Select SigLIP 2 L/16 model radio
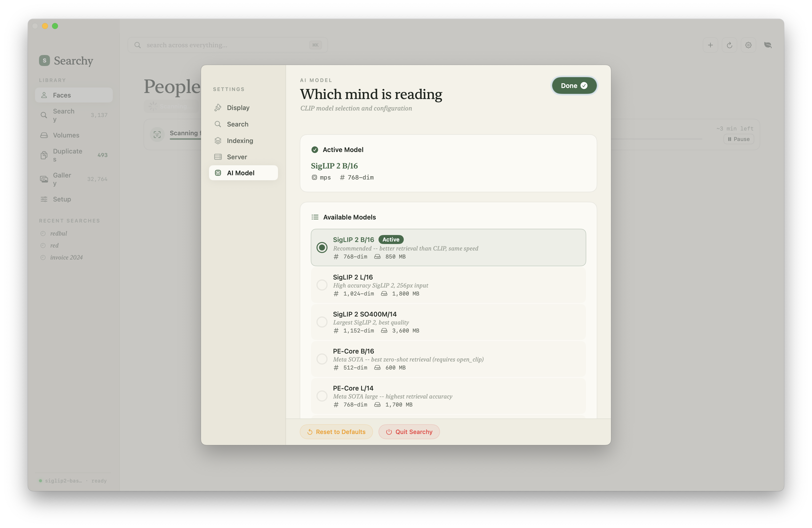Screen dimensions: 812x528 (x=322, y=285)
